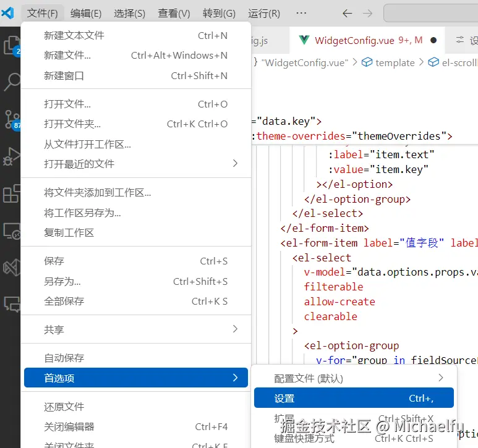The height and width of the screenshot is (448, 478).
Task: Choose 复制工作区 menu item
Action: click(x=136, y=233)
